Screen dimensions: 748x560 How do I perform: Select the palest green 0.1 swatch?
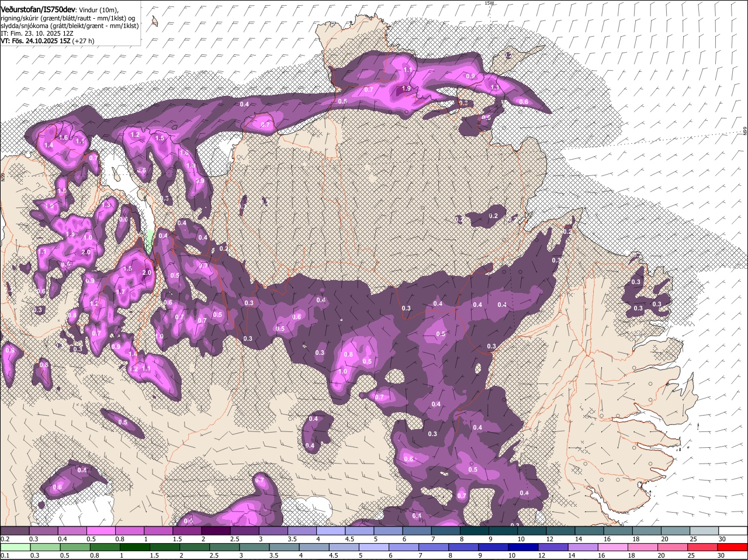pos(15,547)
